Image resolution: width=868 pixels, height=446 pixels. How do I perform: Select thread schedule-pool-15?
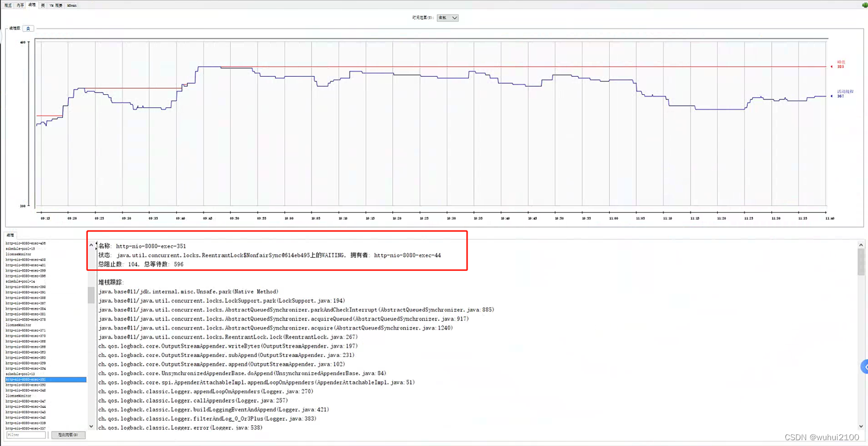(x=20, y=248)
